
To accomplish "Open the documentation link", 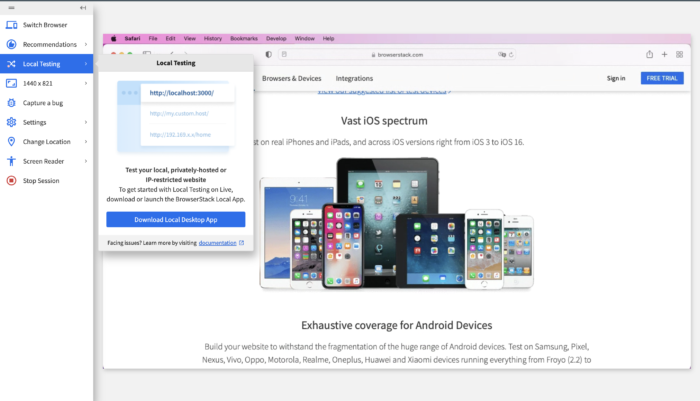I will tap(217, 243).
